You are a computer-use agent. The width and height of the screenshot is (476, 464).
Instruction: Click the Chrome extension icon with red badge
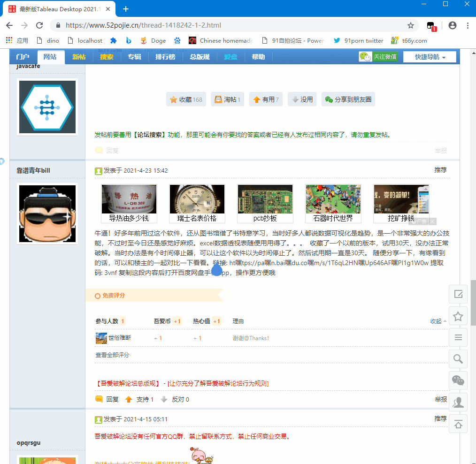tap(430, 26)
